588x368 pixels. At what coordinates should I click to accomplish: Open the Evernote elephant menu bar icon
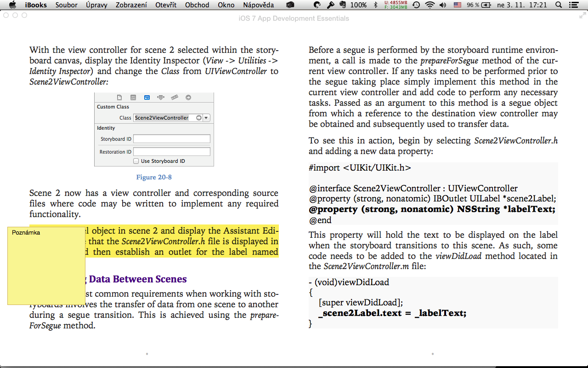pos(344,5)
